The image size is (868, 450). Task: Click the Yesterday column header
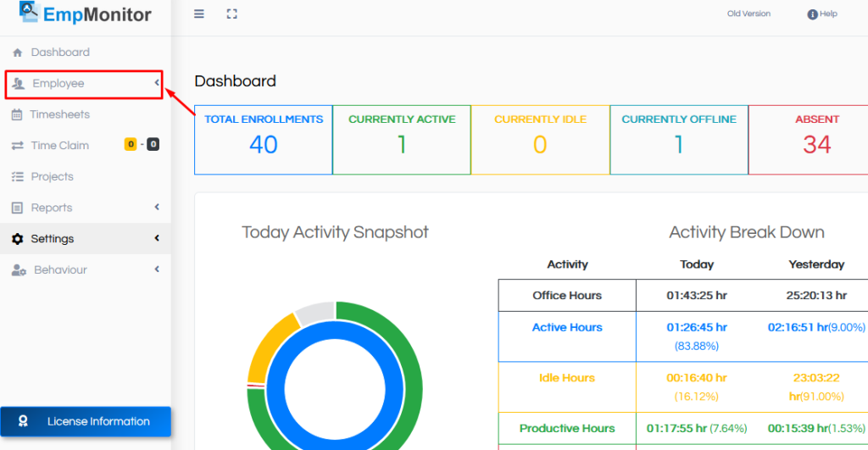pyautogui.click(x=816, y=264)
